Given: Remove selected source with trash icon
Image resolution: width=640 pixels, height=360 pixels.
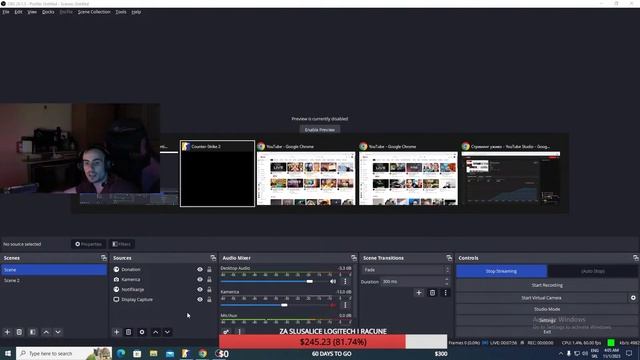Looking at the screenshot, I should pos(129,332).
